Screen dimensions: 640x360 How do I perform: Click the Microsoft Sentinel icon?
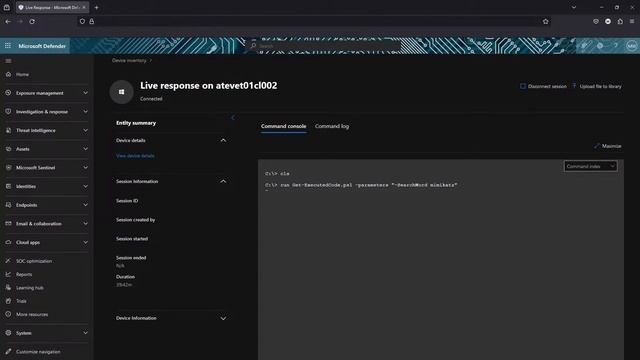[8, 167]
